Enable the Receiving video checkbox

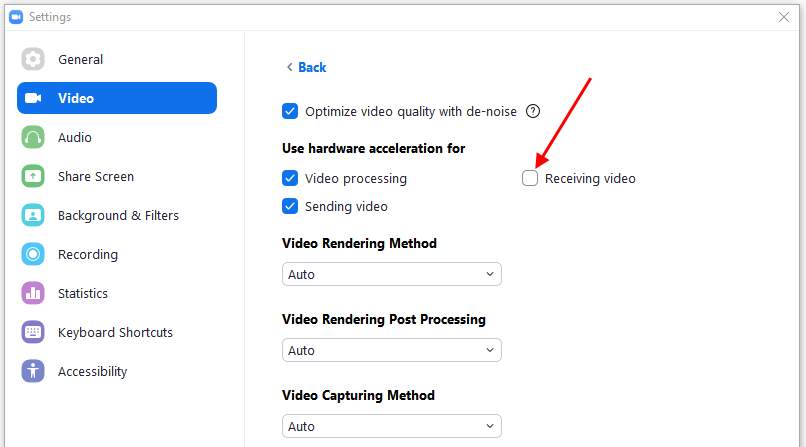click(530, 178)
